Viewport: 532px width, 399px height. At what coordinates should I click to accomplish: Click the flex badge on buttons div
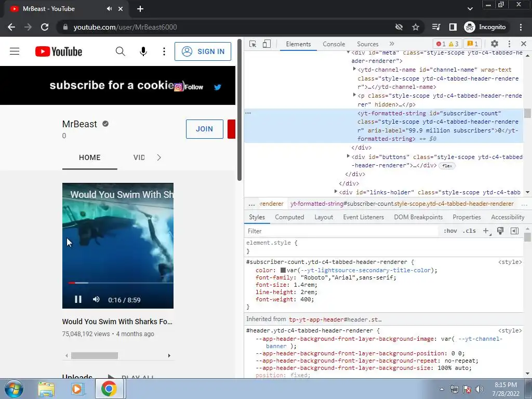[x=447, y=166]
